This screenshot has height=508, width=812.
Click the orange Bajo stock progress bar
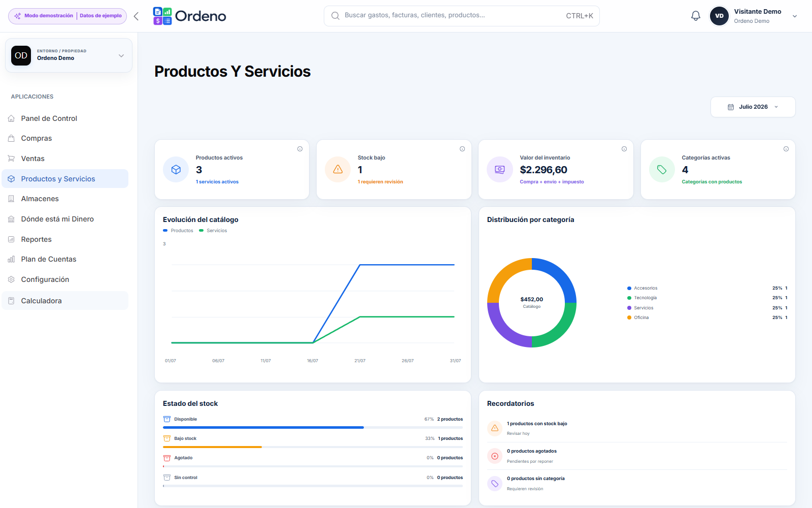[x=212, y=447]
